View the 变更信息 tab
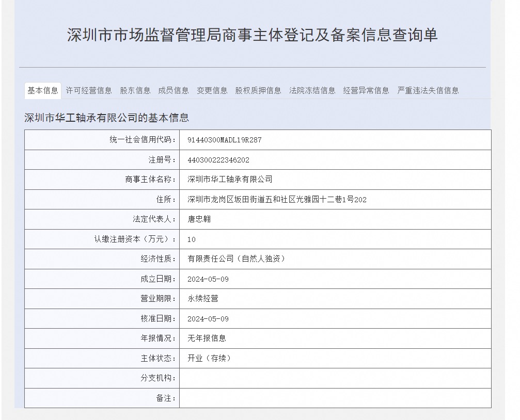Image resolution: width=520 pixels, height=420 pixels. coord(212,91)
